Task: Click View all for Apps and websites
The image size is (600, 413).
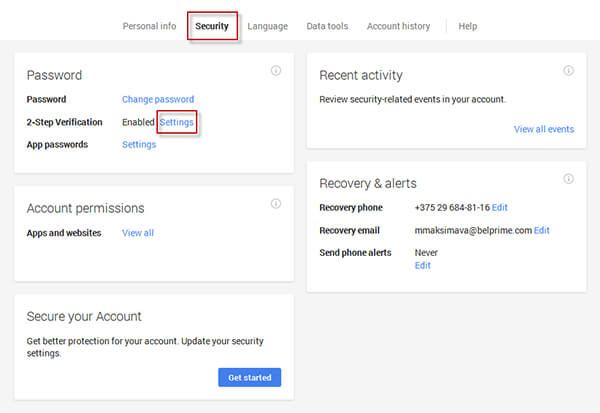Action: click(138, 233)
